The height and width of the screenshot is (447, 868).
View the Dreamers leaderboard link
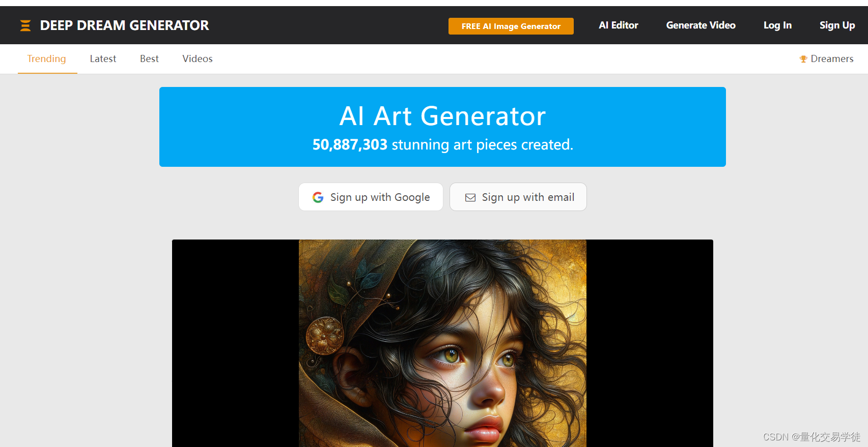pos(831,59)
